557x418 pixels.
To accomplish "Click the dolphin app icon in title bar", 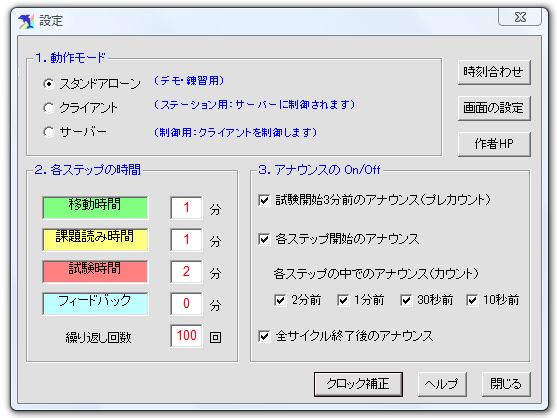I will (x=26, y=21).
